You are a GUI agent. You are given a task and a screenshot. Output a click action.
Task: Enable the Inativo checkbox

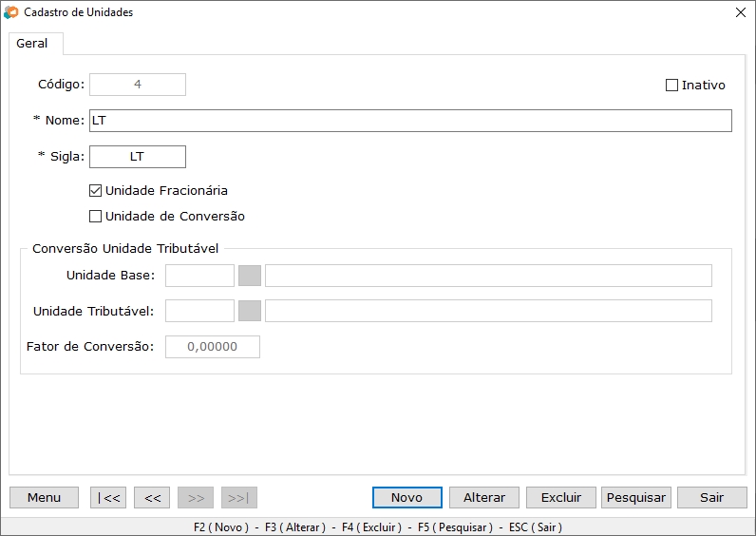(672, 86)
